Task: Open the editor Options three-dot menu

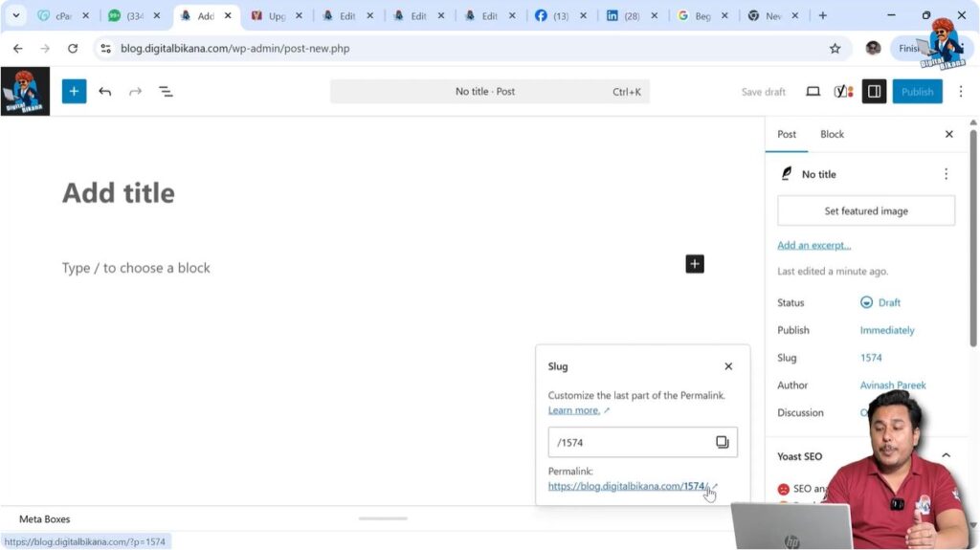Action: pyautogui.click(x=961, y=92)
